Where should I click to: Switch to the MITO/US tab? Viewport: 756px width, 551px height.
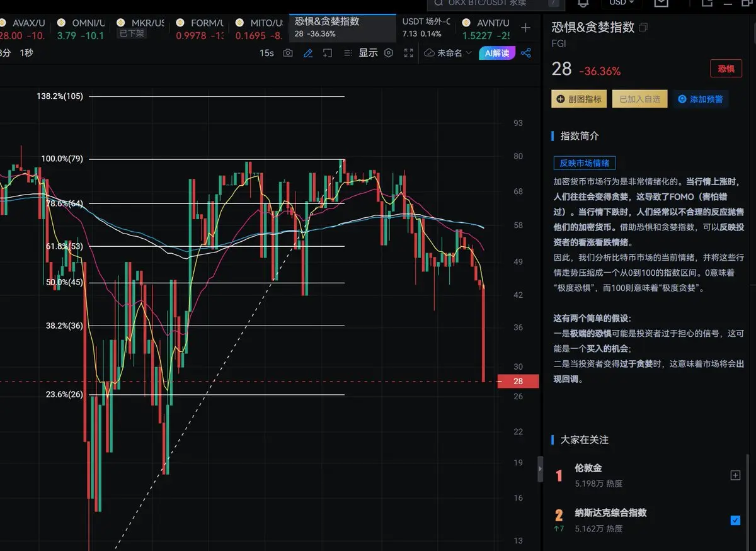click(258, 28)
